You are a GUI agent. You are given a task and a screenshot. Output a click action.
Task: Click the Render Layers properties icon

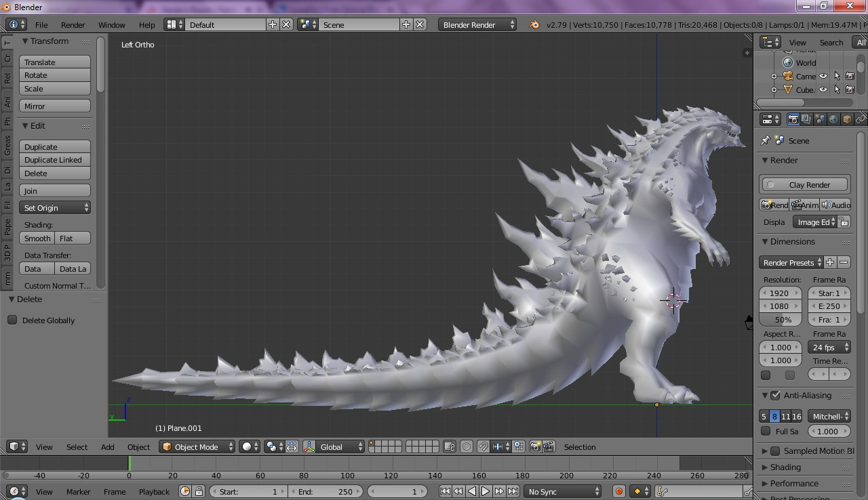coord(806,119)
